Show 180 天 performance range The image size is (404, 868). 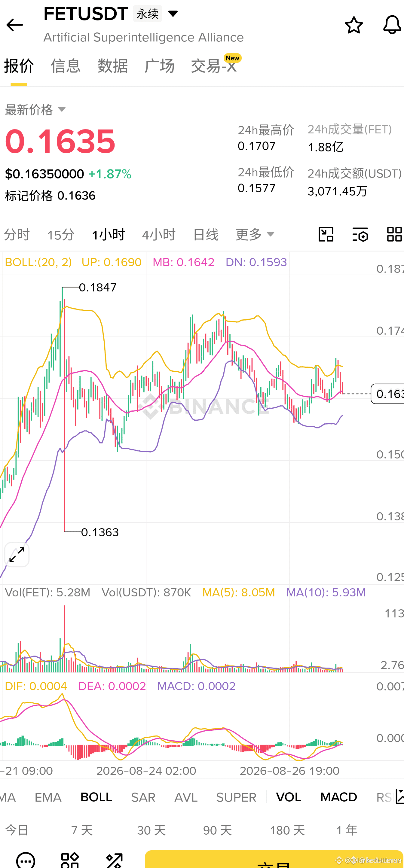point(287,830)
